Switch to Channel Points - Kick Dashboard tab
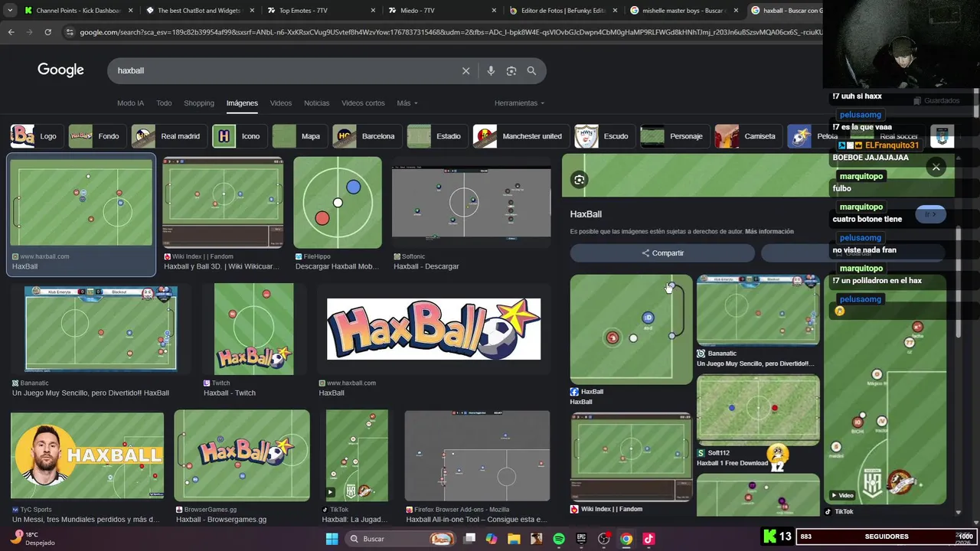This screenshot has width=980, height=551. pos(77,11)
